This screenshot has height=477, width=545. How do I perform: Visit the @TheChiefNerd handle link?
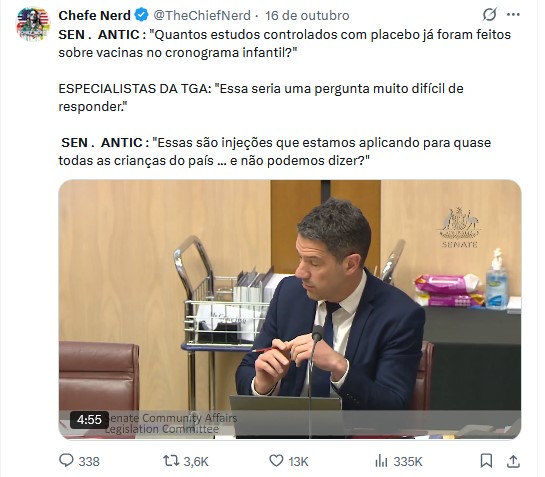(202, 15)
